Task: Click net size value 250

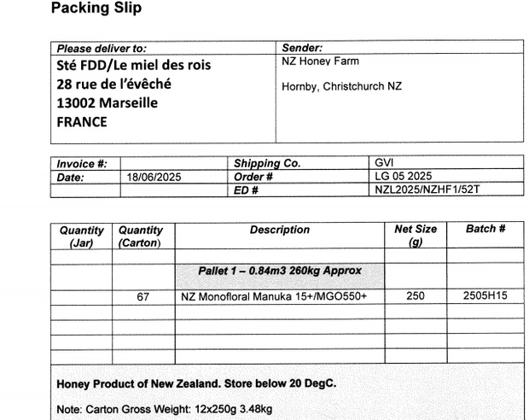Action: pyautogui.click(x=416, y=295)
